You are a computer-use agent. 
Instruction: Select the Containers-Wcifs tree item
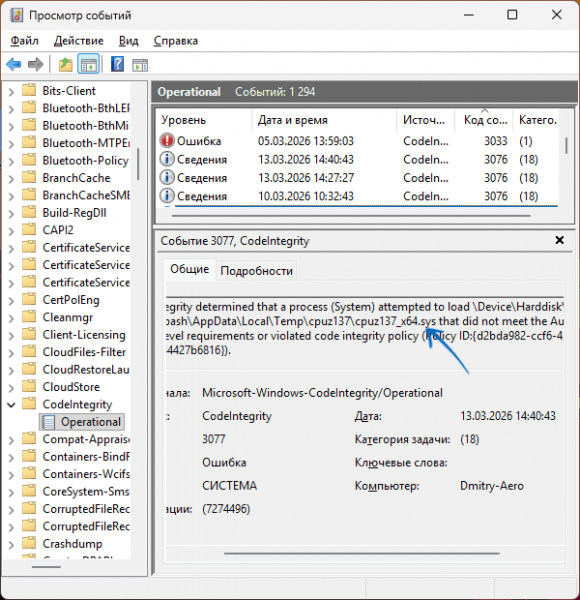pyautogui.click(x=86, y=474)
